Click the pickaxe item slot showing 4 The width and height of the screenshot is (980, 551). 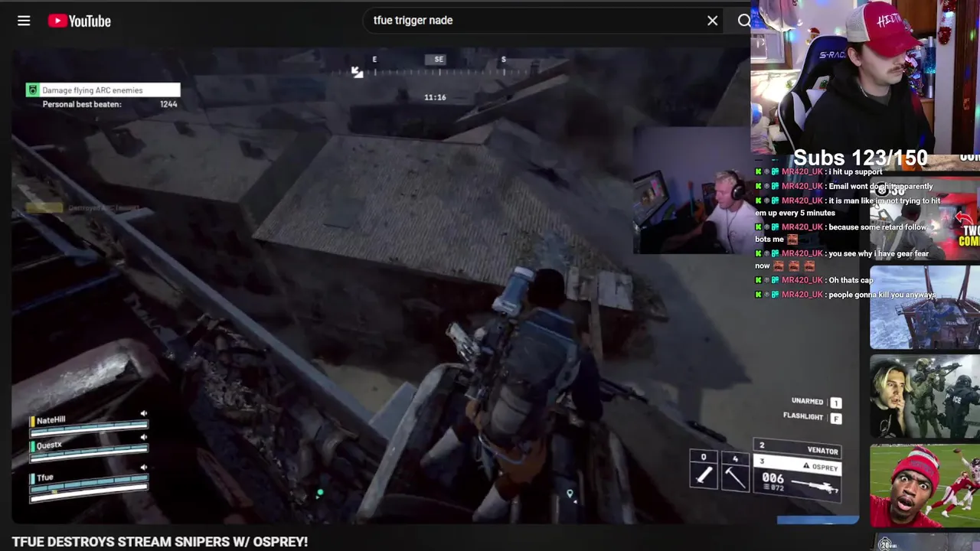coord(735,470)
